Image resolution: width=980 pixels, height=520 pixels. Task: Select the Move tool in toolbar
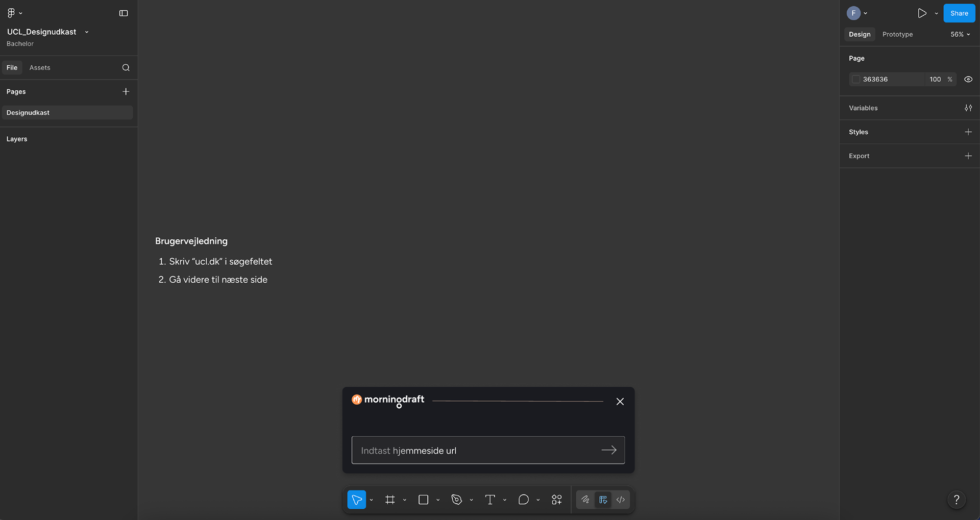[x=357, y=500]
